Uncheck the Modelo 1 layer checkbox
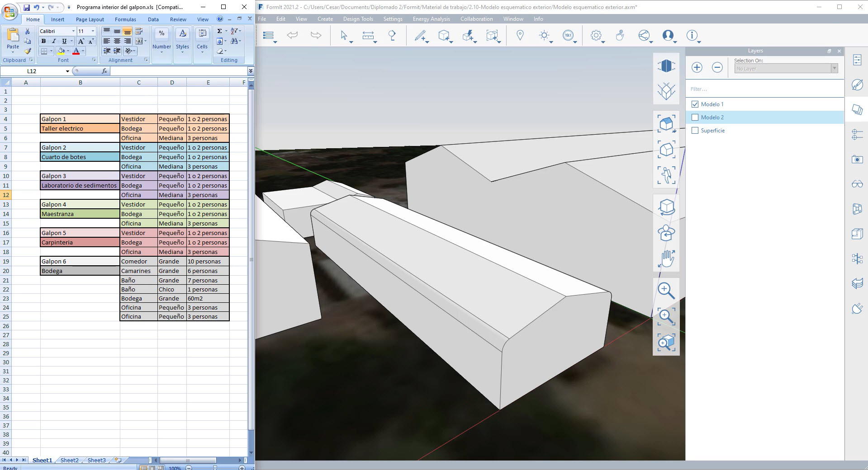The image size is (868, 470). 695,104
